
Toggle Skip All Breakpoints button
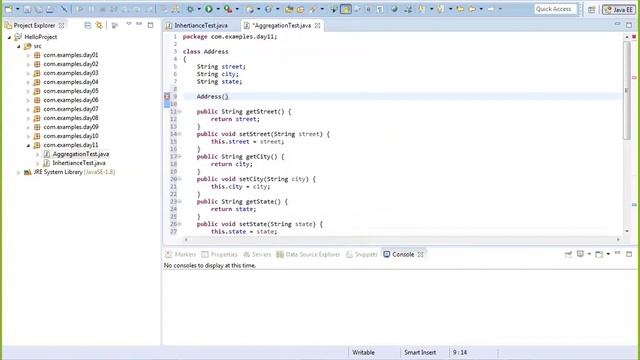click(x=64, y=9)
